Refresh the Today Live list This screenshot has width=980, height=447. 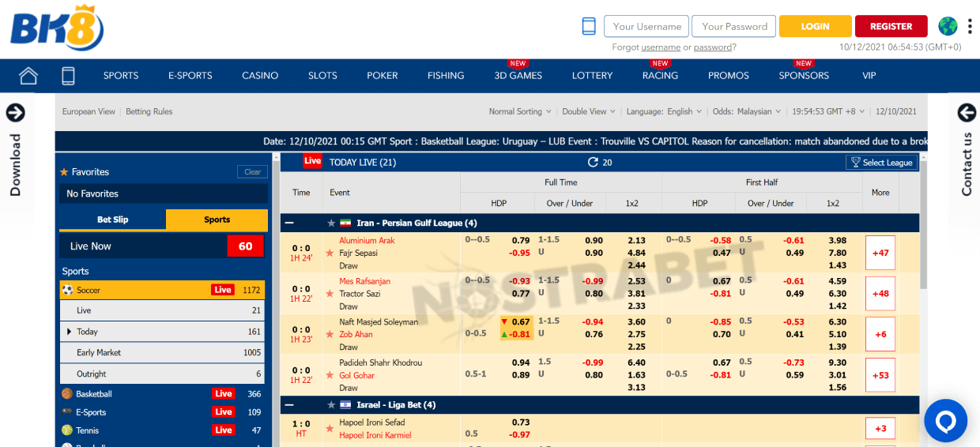coord(593,162)
